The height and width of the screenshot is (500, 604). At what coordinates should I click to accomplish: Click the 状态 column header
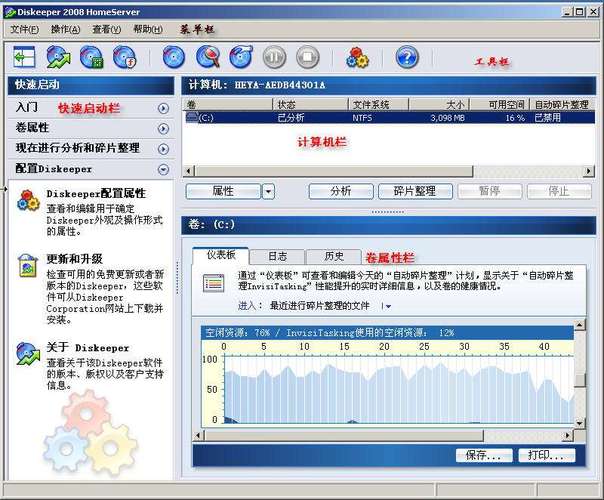pyautogui.click(x=310, y=104)
